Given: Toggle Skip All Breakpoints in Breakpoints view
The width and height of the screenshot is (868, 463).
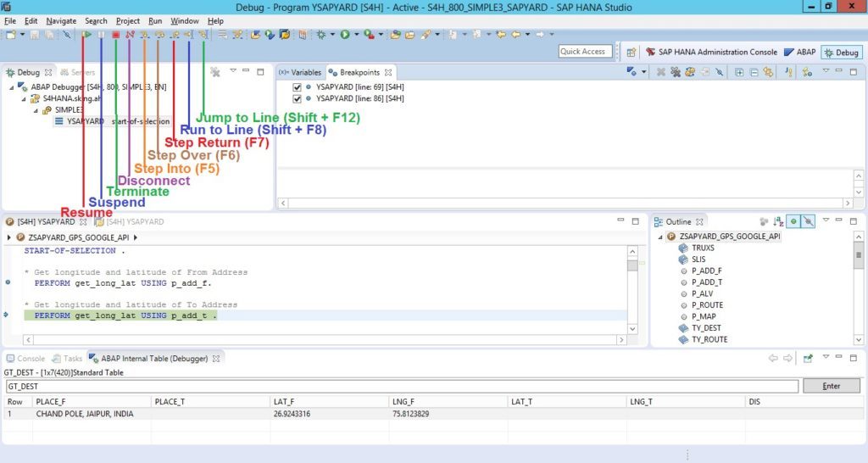Looking at the screenshot, I should coord(719,72).
